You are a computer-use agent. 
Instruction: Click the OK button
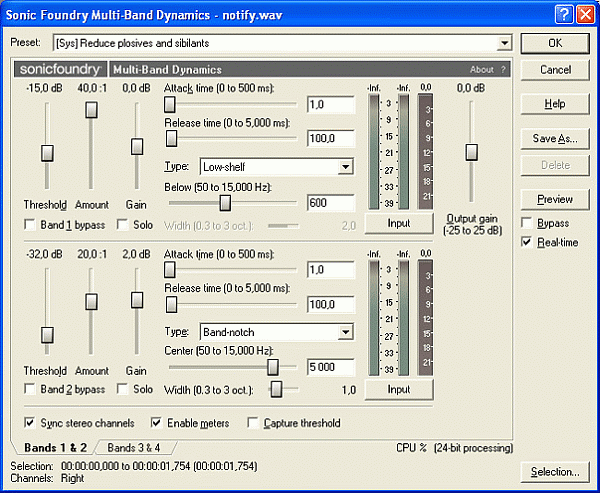[x=555, y=43]
